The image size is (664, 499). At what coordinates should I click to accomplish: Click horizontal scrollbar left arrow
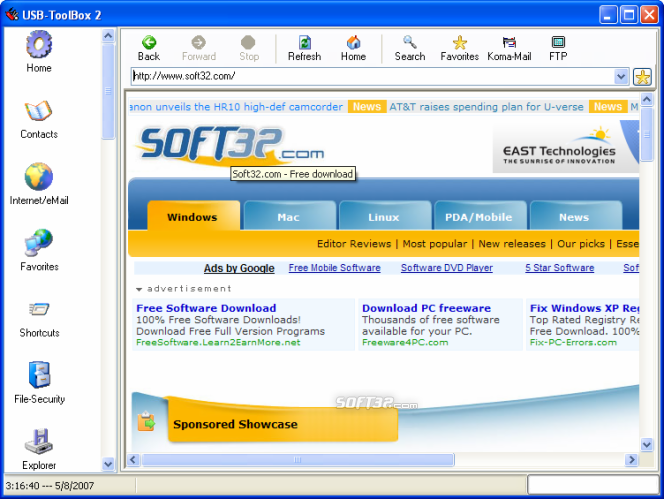point(133,460)
